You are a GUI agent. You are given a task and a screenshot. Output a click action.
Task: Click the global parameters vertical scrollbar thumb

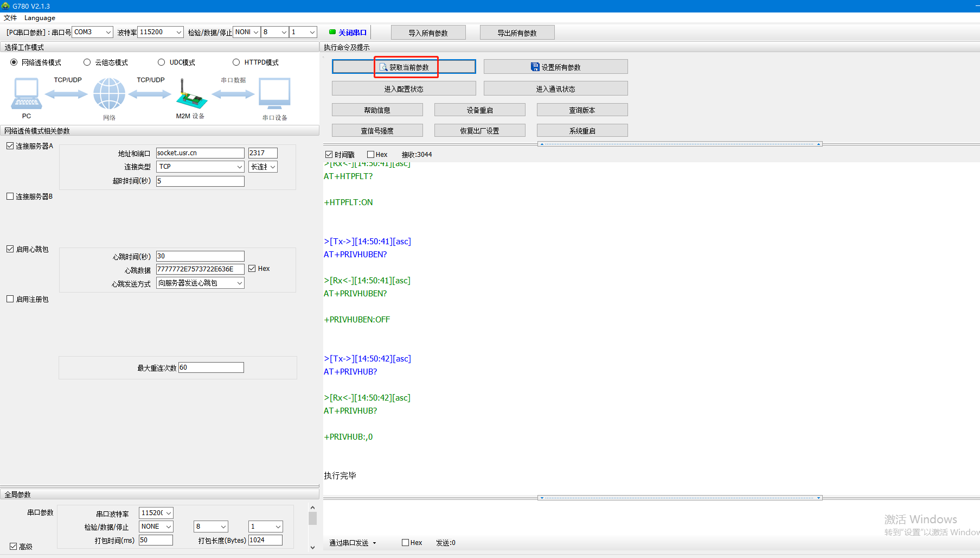[312, 518]
